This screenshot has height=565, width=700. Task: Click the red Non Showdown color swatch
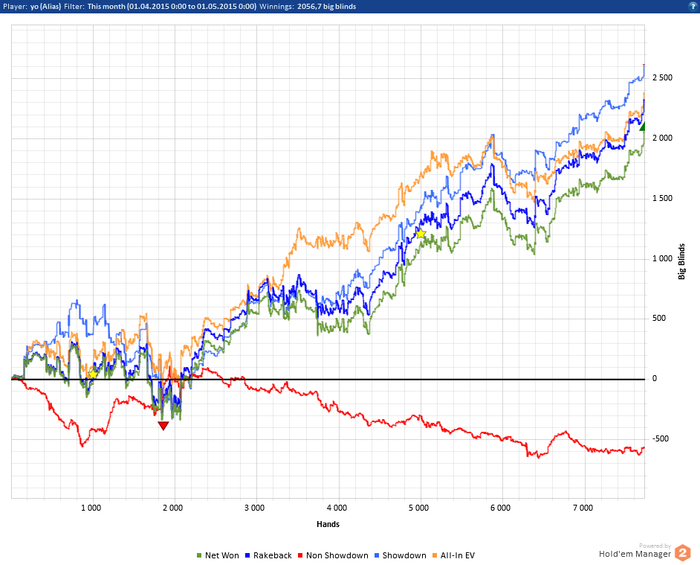coord(300,556)
